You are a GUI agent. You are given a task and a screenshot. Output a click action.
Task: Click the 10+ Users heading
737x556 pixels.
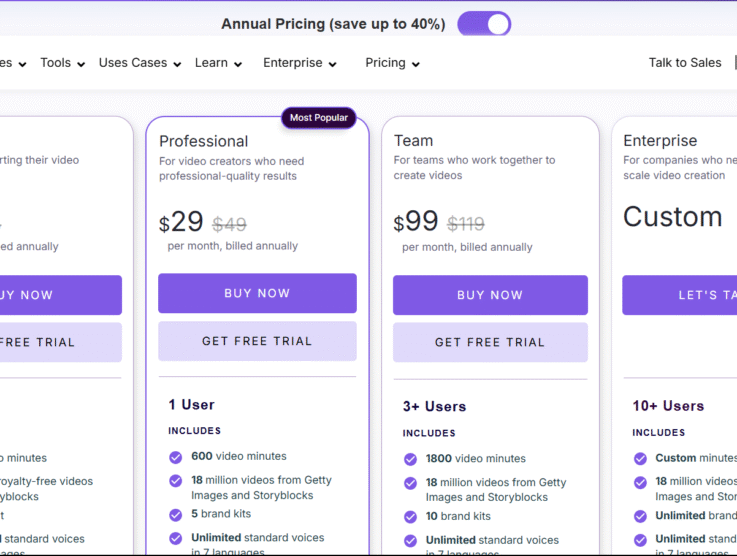coord(668,406)
